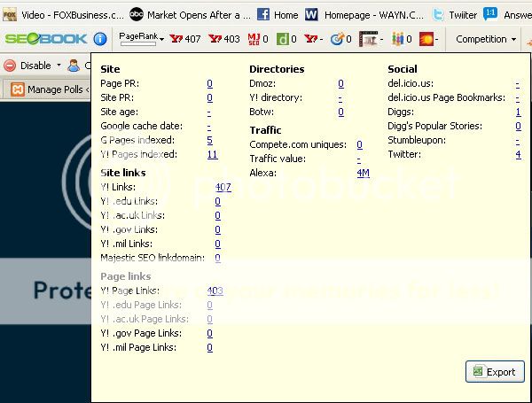Viewport: 532px width, 403px height.
Task: Click the Y! directory dash value
Action: 340,97
